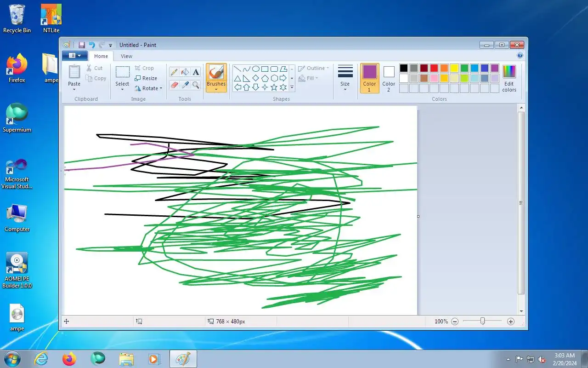Choose the Right triangle shape
This screenshot has height=368, width=588.
pos(247,78)
